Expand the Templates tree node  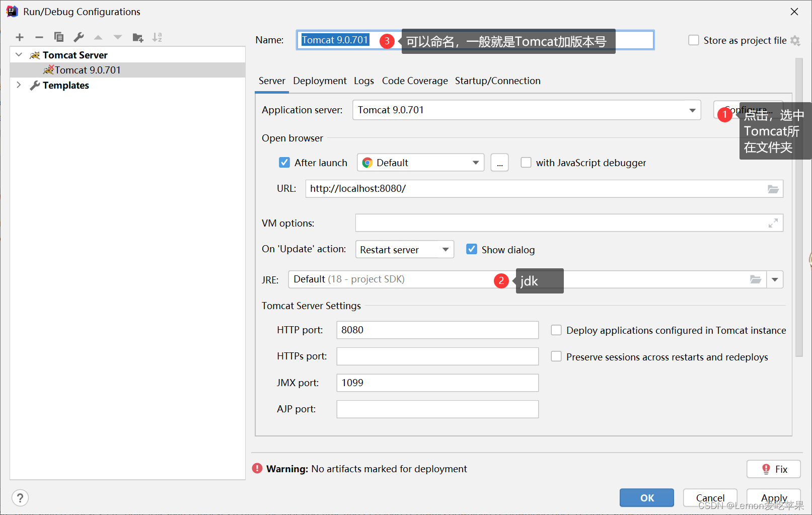[x=19, y=85]
